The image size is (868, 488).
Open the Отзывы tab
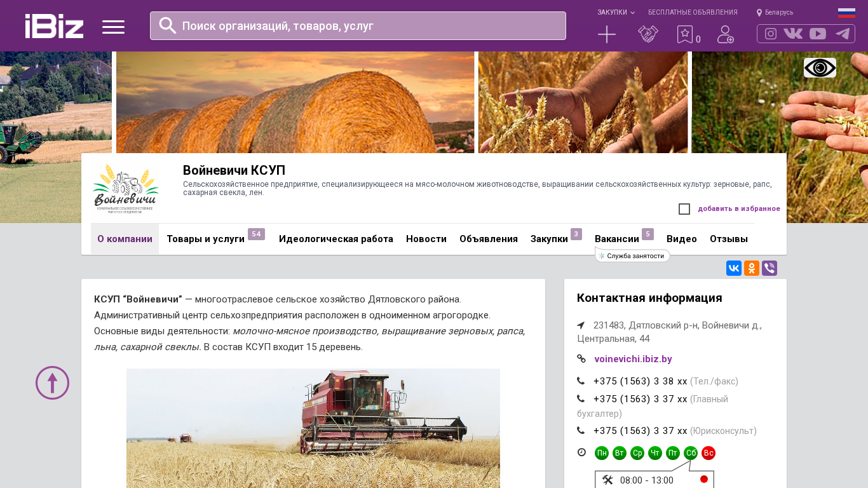click(x=729, y=239)
